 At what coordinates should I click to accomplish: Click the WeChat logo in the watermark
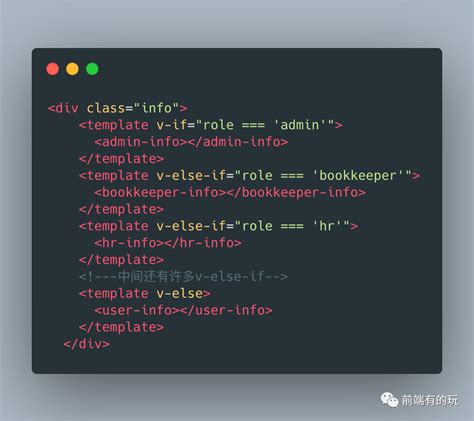click(x=389, y=400)
